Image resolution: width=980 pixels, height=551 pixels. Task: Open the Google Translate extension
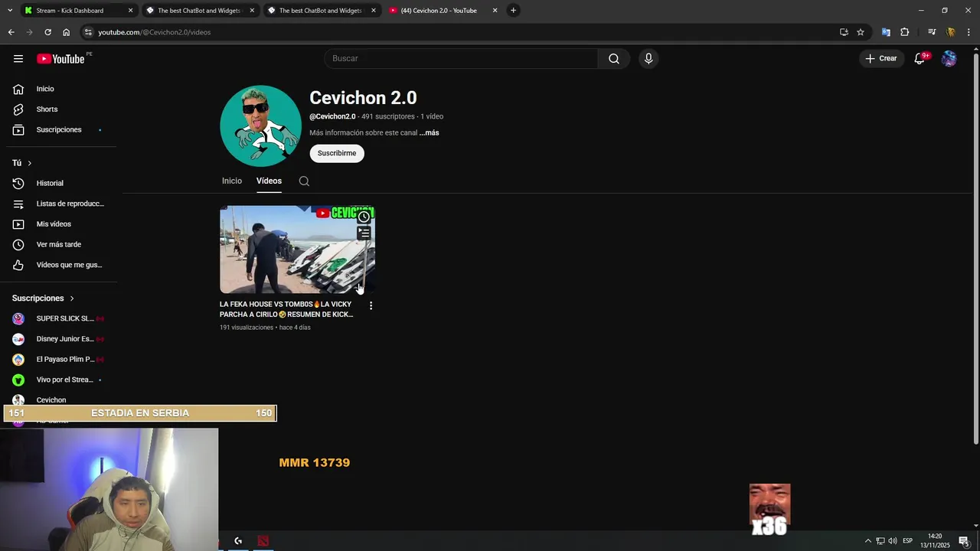click(886, 32)
